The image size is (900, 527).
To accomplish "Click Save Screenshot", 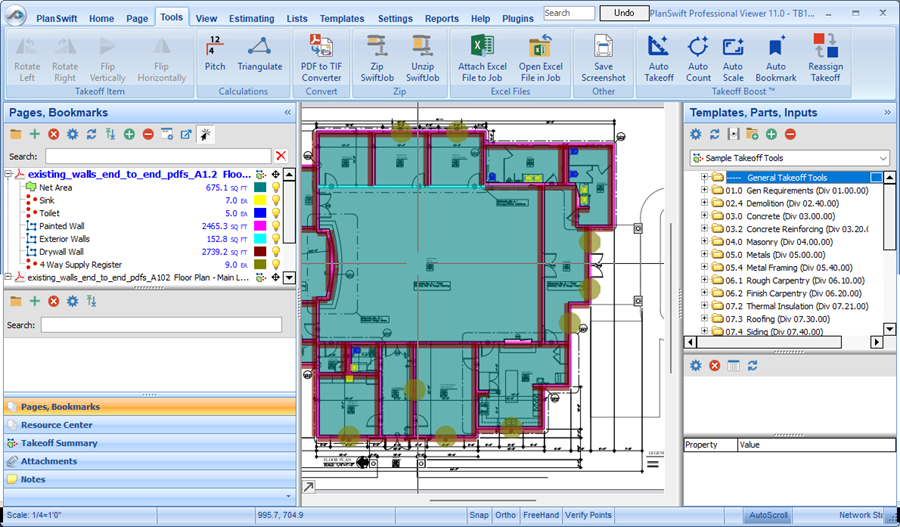I will click(603, 58).
